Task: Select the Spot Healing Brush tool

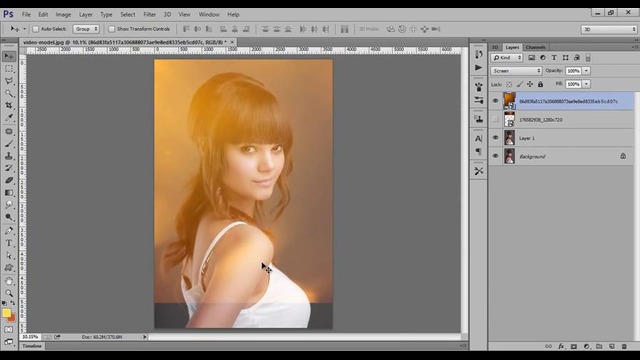Action: (9, 131)
